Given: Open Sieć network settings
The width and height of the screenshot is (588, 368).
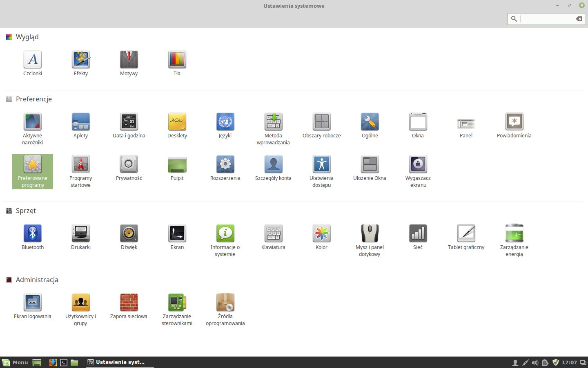Looking at the screenshot, I should point(418,237).
